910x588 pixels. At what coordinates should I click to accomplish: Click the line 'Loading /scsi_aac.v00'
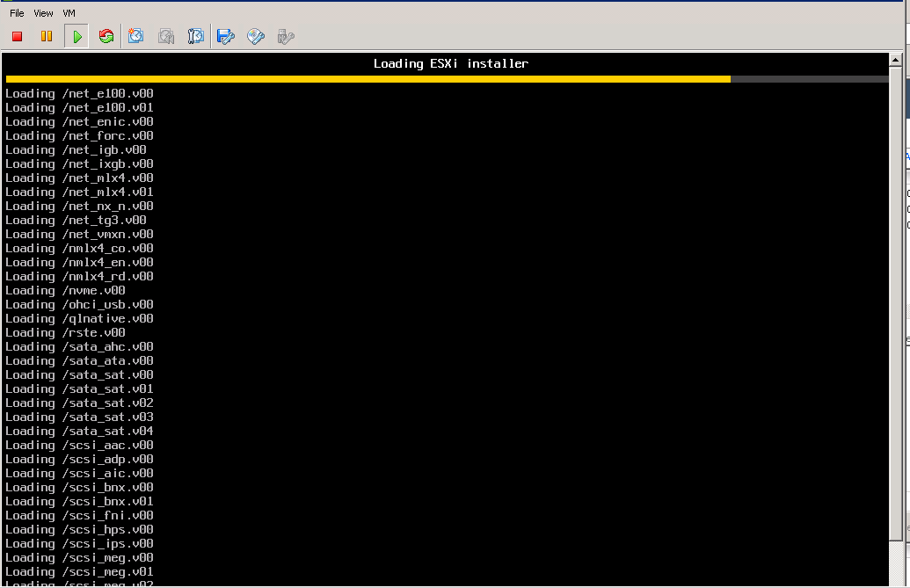coord(79,445)
